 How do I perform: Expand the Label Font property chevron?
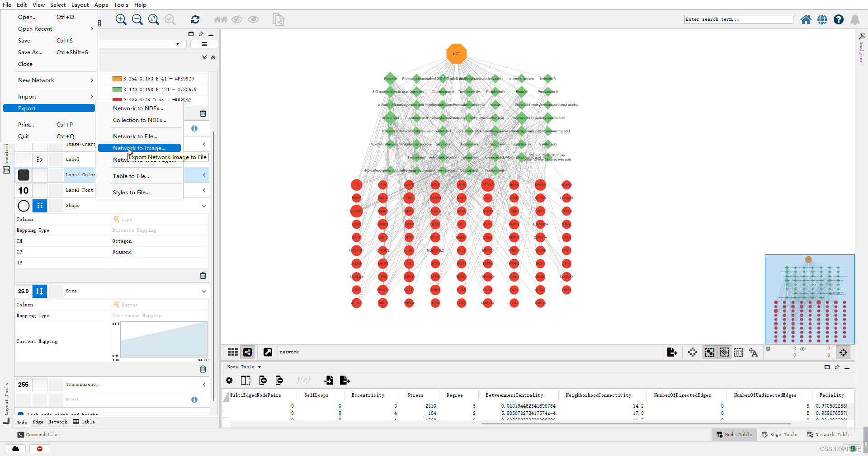[x=204, y=190]
